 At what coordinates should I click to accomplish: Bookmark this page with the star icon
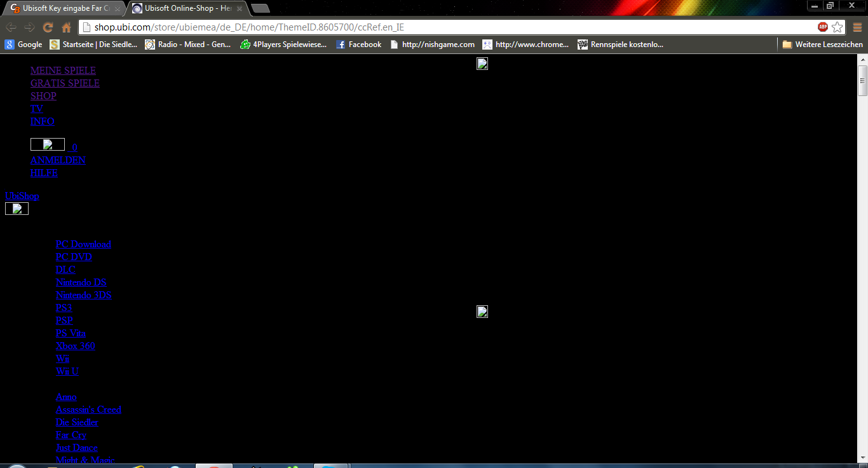837,27
